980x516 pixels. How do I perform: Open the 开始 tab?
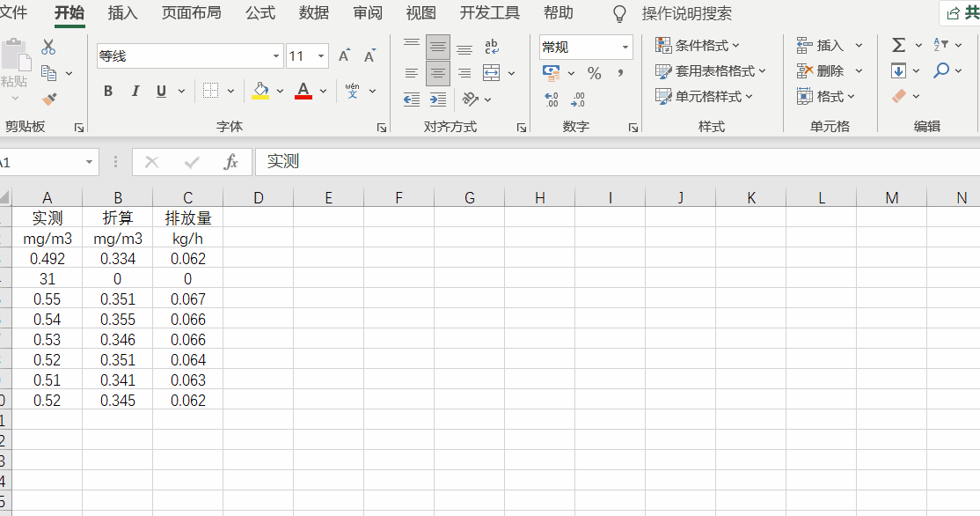point(69,13)
